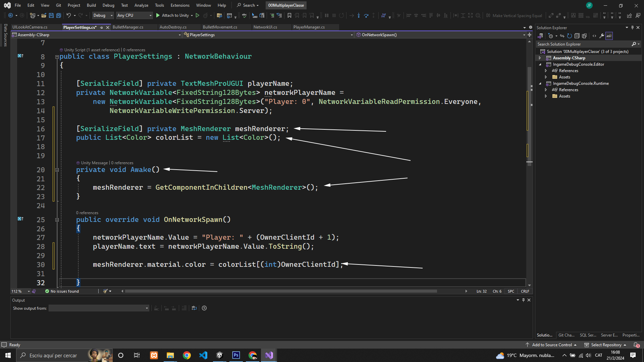
Task: Refresh the Solution Explorer
Action: (x=569, y=36)
